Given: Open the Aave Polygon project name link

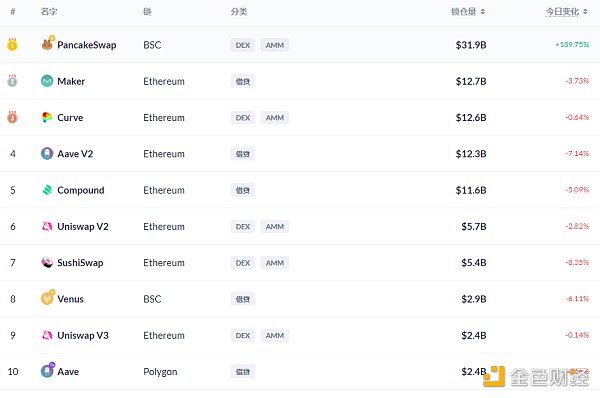Looking at the screenshot, I should point(68,372).
